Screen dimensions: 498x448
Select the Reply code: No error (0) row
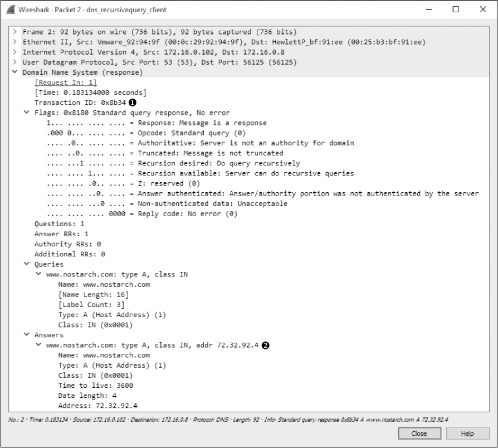coord(142,214)
